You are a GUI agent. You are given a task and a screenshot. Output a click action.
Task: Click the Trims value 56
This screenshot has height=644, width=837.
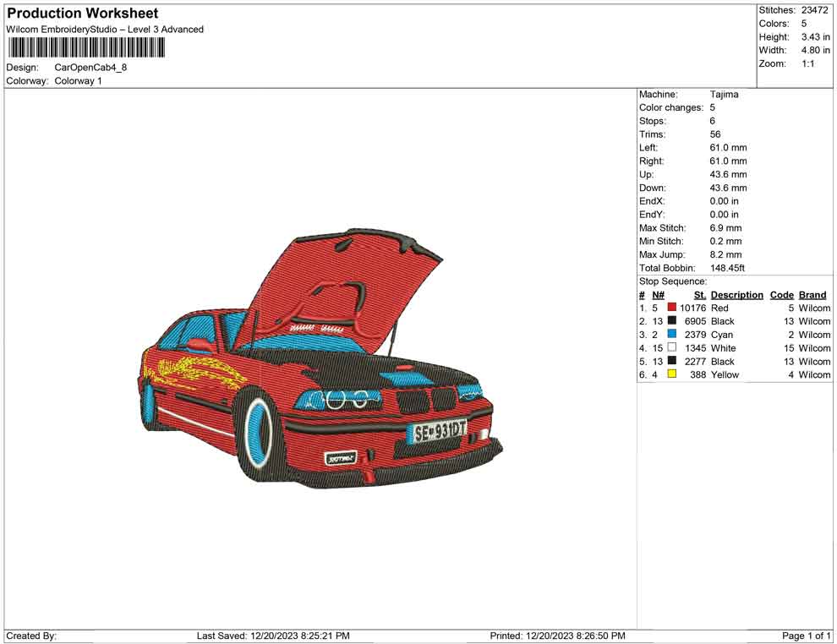715,134
